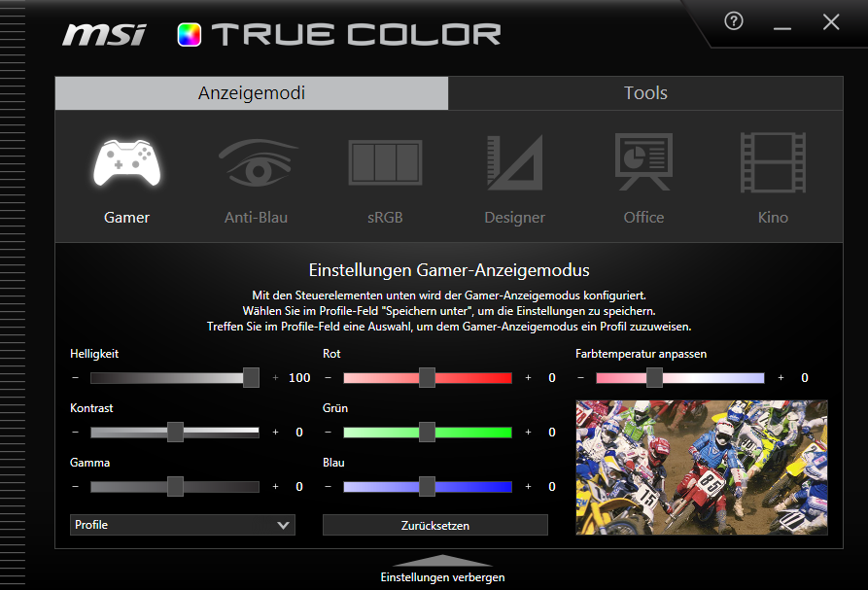The width and height of the screenshot is (868, 590).
Task: Activate the Office presentation mode icon
Action: coord(643,163)
